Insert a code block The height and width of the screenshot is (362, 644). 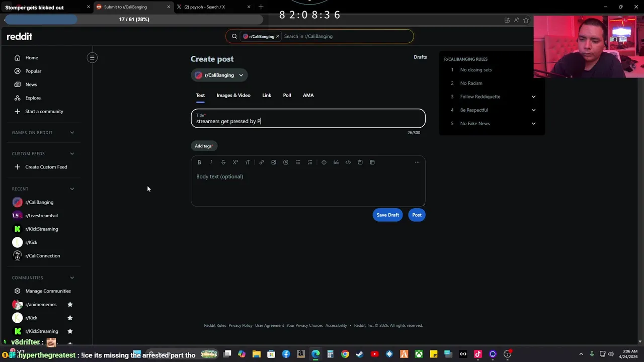click(x=360, y=162)
